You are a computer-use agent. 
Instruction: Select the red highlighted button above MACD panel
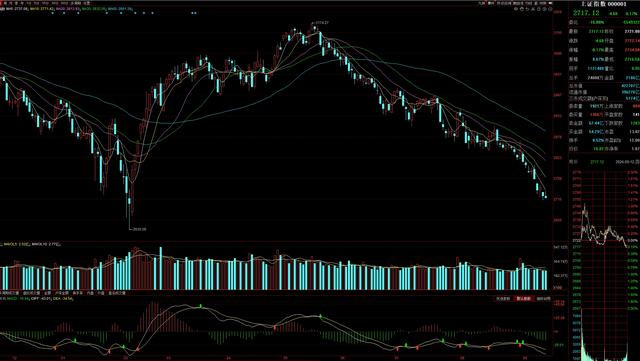point(524,299)
